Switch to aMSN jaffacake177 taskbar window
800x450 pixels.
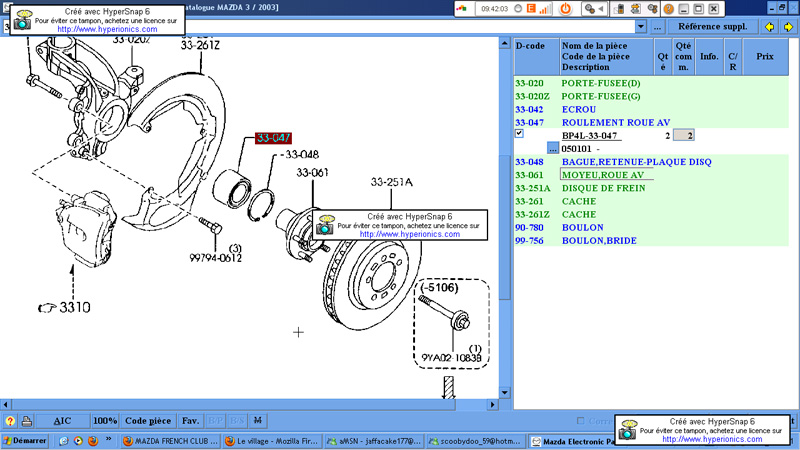click(374, 441)
